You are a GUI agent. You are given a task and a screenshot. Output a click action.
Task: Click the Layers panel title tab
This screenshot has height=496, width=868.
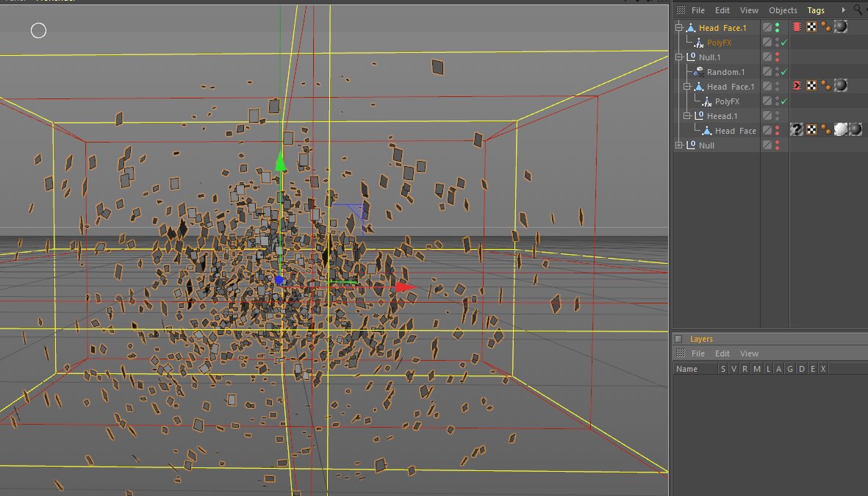tap(701, 339)
